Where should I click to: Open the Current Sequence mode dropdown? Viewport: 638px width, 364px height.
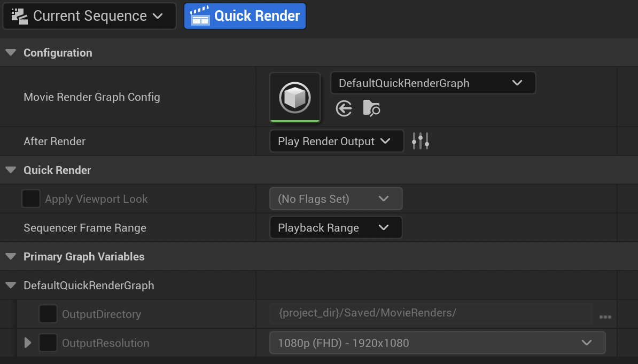click(x=90, y=16)
